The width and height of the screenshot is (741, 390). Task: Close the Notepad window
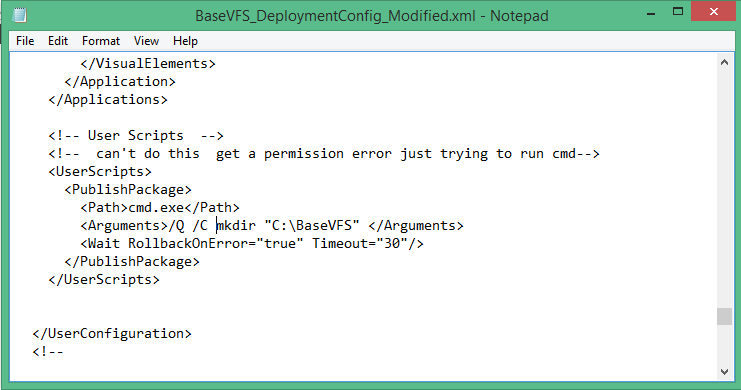(714, 12)
